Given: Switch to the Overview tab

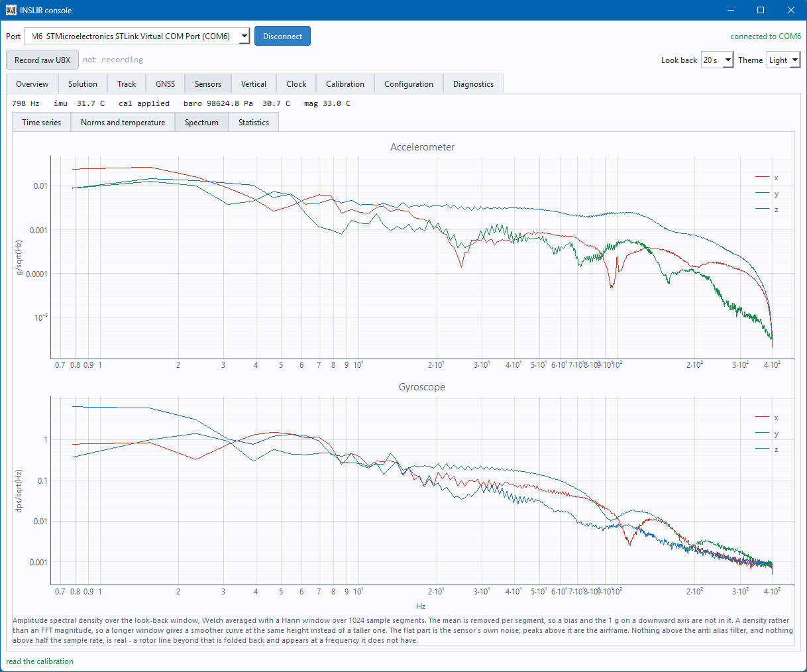Looking at the screenshot, I should point(32,84).
